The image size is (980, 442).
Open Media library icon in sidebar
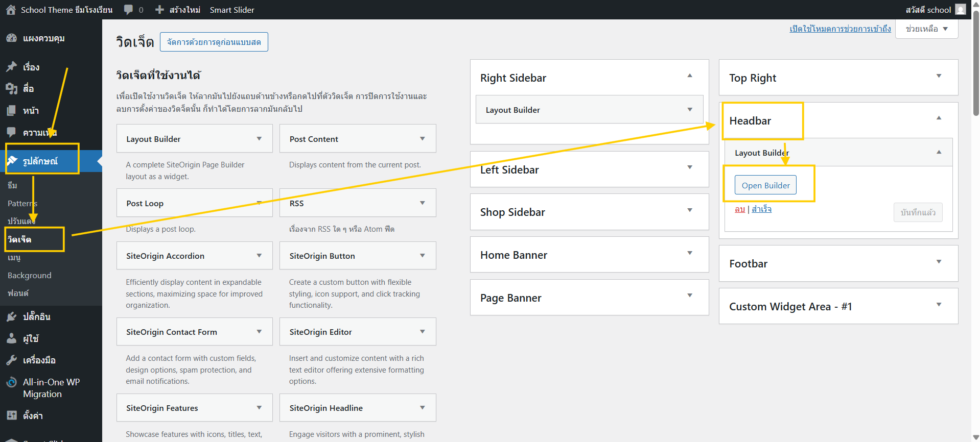pyautogui.click(x=11, y=89)
